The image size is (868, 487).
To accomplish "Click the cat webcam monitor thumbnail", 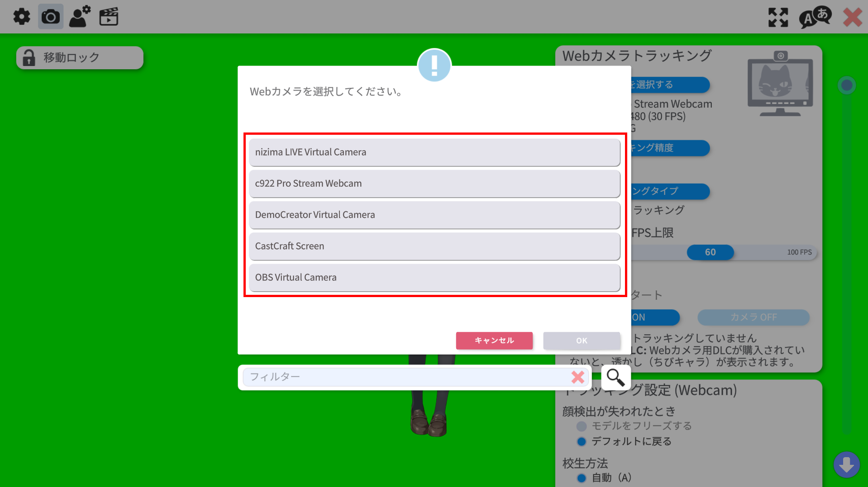I will (x=780, y=84).
